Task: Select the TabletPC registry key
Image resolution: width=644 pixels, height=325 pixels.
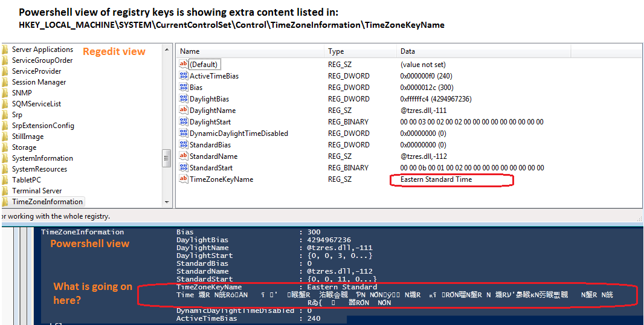Action: pos(27,180)
